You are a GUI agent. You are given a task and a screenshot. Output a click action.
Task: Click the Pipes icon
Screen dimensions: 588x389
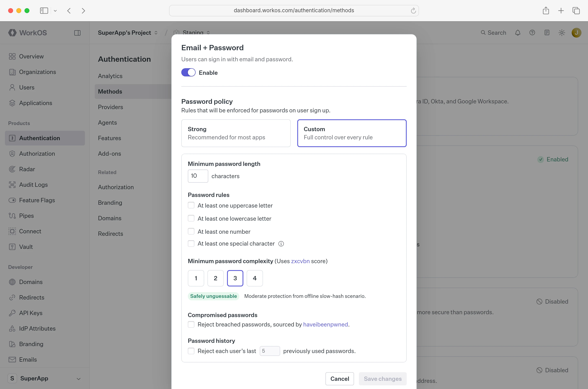click(x=12, y=216)
